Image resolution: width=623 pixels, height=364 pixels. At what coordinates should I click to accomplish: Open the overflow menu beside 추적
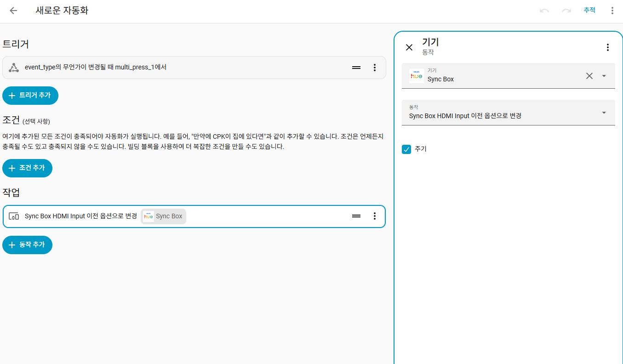click(x=612, y=11)
